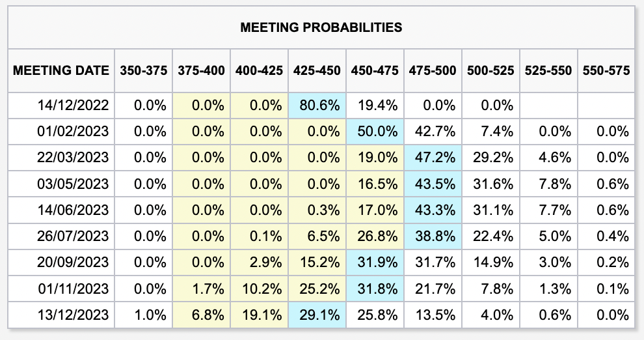The width and height of the screenshot is (644, 340).
Task: Select the 425-450 column header
Action: click(317, 70)
